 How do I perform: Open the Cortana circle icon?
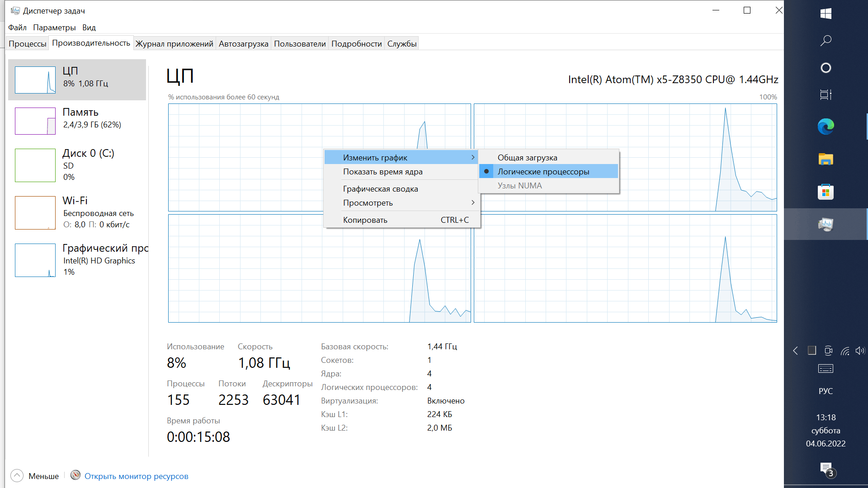[826, 68]
